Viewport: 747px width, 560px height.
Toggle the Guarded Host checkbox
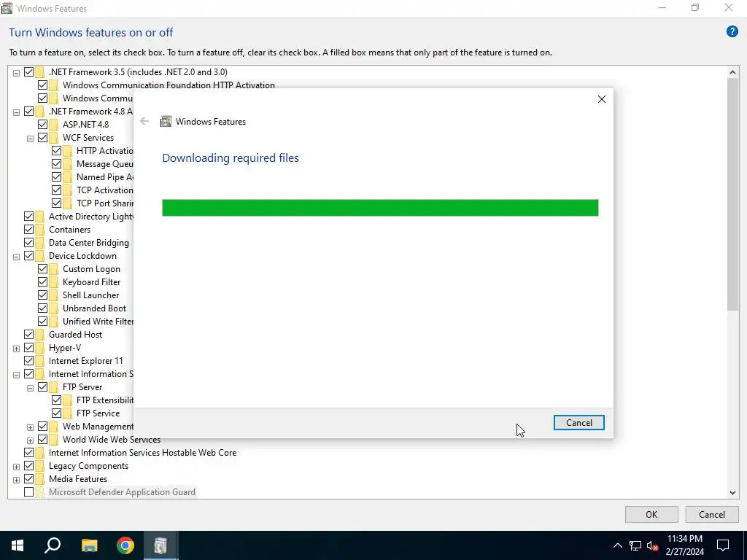[x=28, y=335]
